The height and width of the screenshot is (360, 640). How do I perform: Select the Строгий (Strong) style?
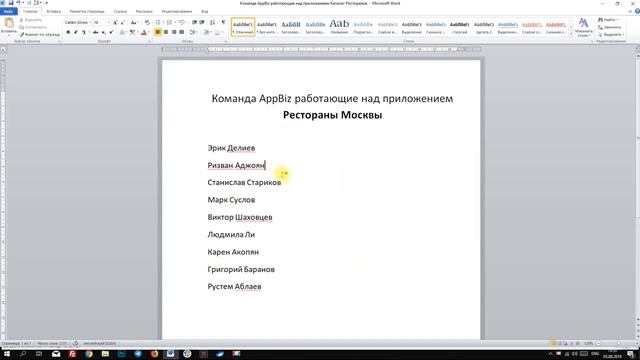click(x=460, y=27)
